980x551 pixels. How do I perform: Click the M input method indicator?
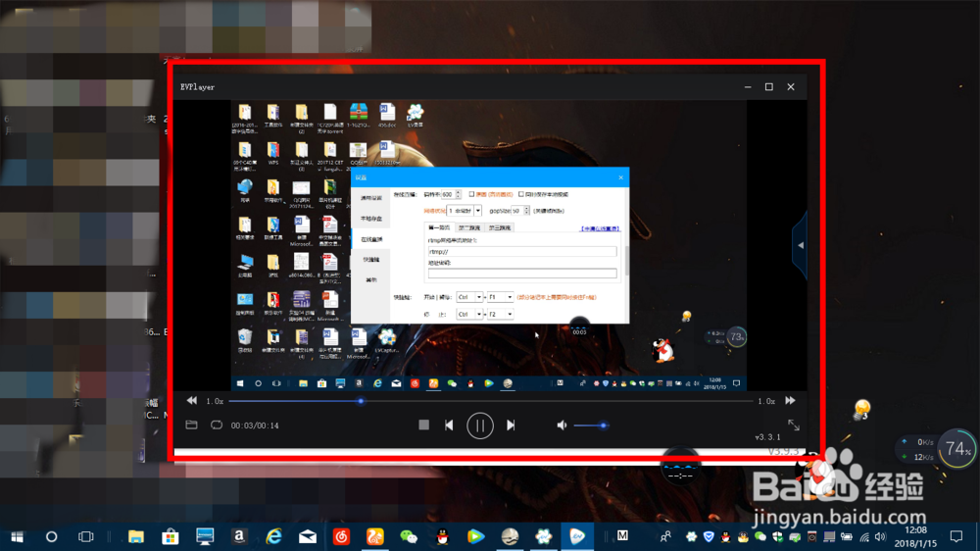tap(622, 536)
